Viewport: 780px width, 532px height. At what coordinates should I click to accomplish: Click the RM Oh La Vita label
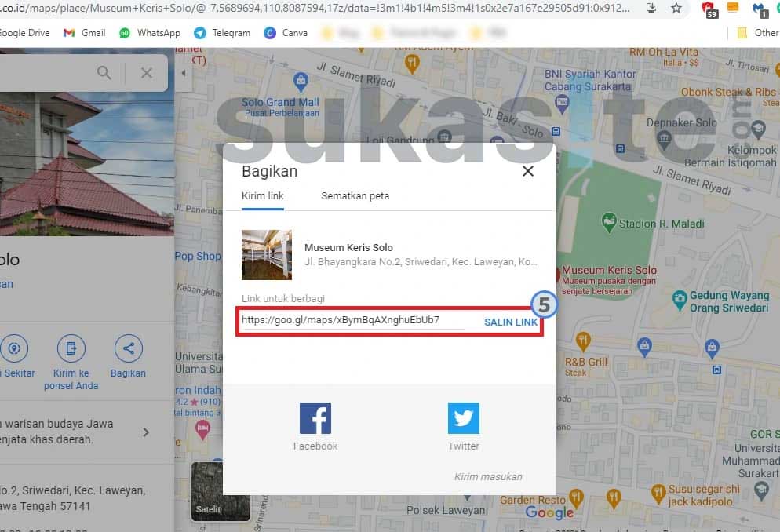pos(664,53)
